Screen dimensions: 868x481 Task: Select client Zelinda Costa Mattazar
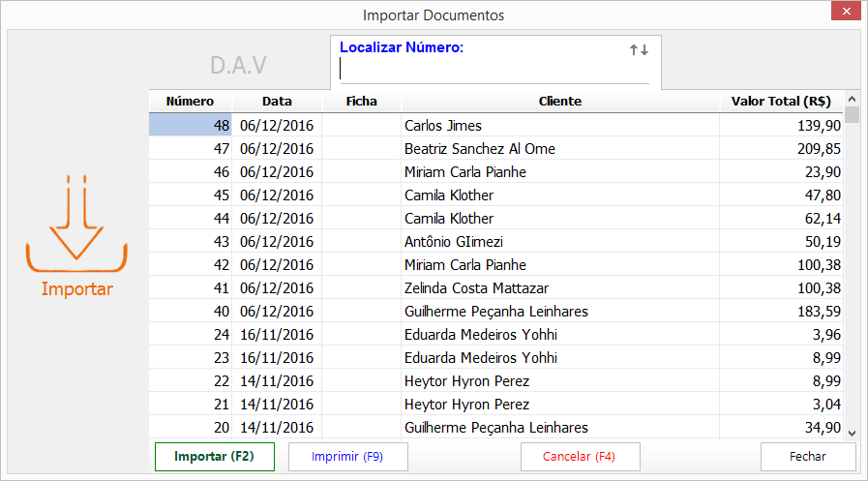tap(476, 288)
